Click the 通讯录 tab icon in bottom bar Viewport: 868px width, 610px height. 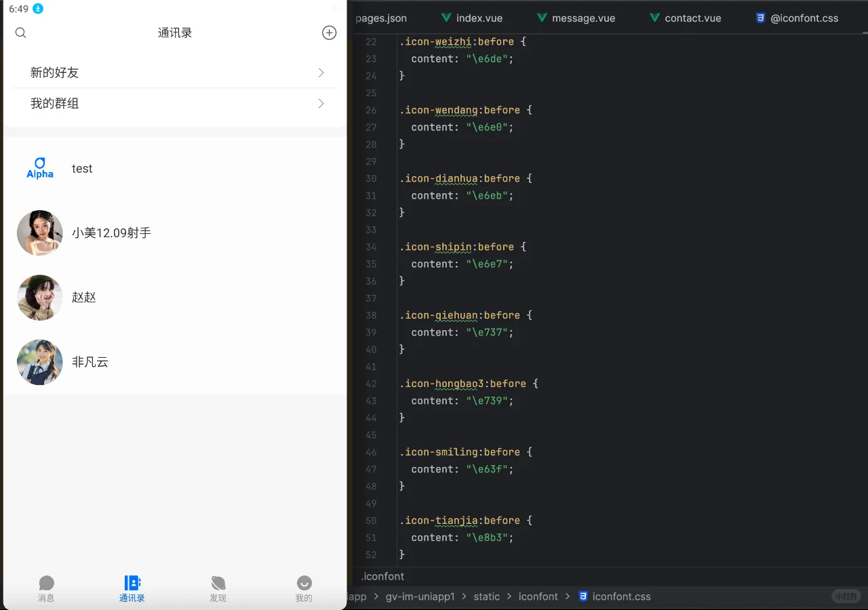[132, 582]
